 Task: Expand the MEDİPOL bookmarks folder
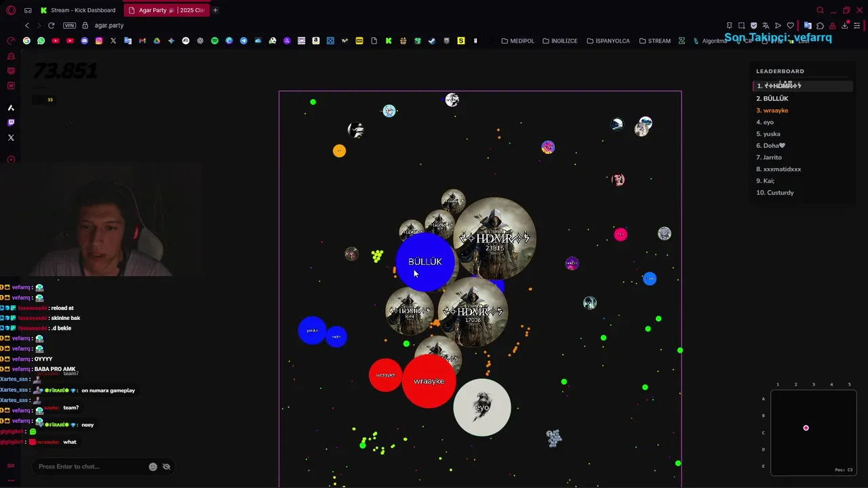click(518, 41)
